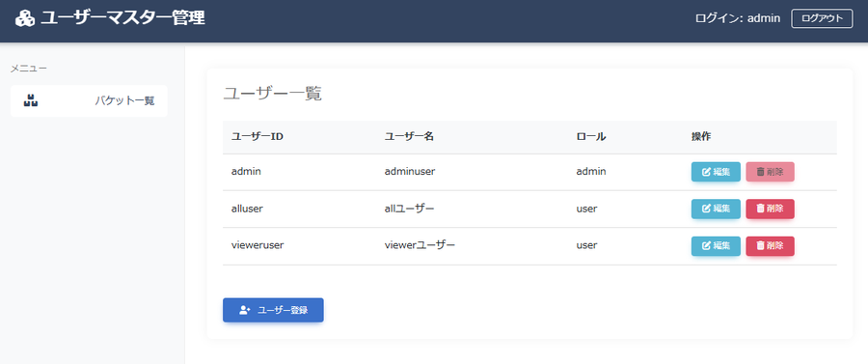Screen dimensions: 868x364
Task: Select the user role cell for vieweruser
Action: (x=586, y=245)
